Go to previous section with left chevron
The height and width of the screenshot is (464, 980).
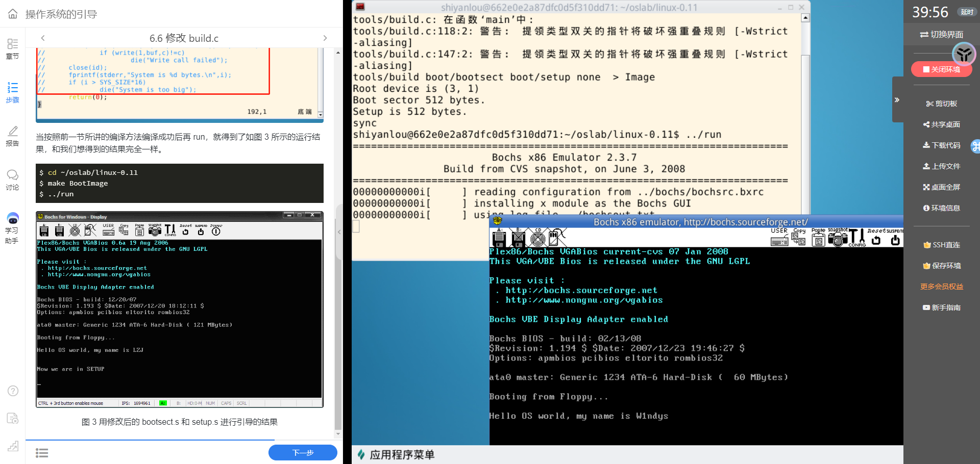coord(43,38)
